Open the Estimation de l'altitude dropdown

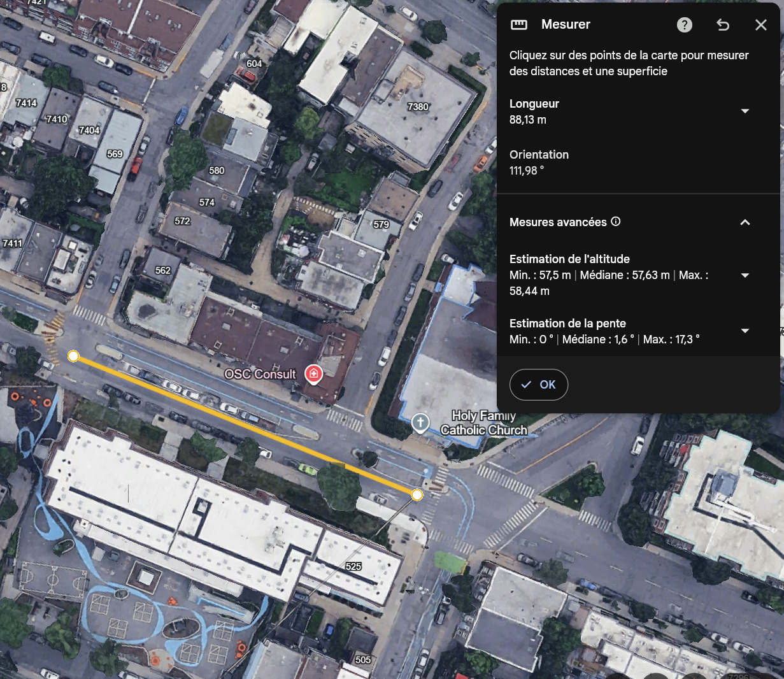point(745,275)
